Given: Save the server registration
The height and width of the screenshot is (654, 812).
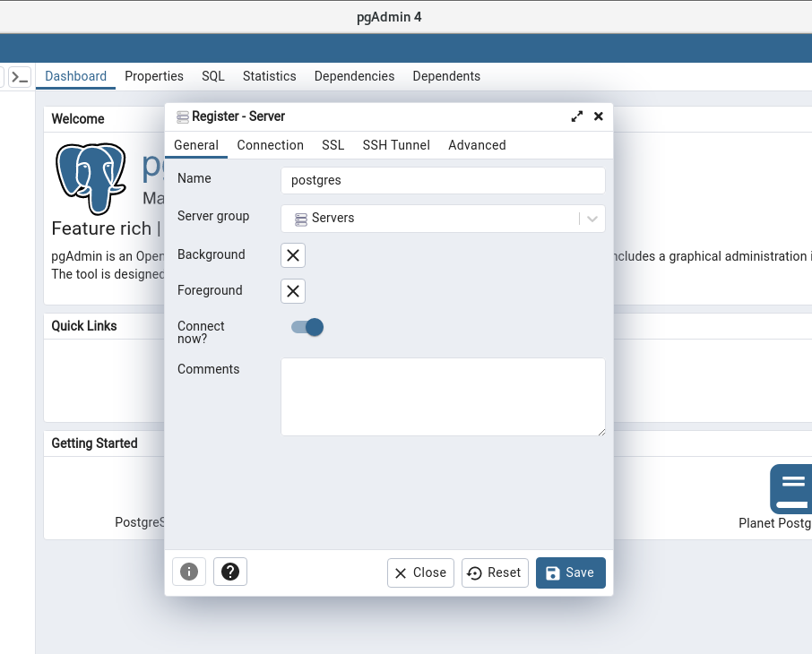Looking at the screenshot, I should point(570,572).
